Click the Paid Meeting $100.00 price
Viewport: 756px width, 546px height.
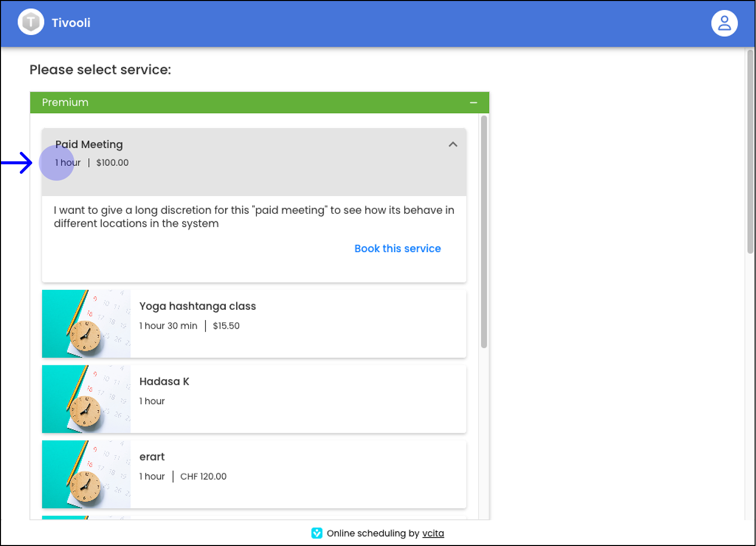pyautogui.click(x=112, y=163)
